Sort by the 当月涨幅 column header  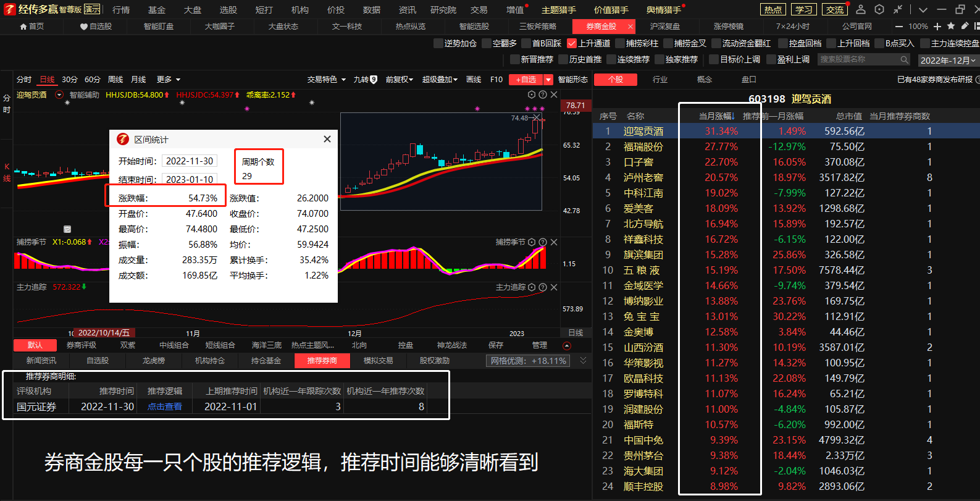coord(716,116)
